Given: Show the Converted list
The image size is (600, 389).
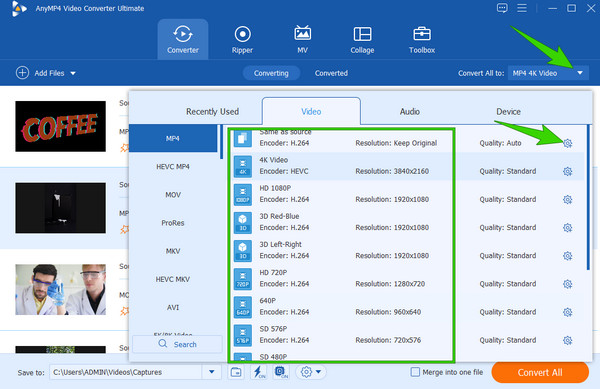Looking at the screenshot, I should 331,73.
